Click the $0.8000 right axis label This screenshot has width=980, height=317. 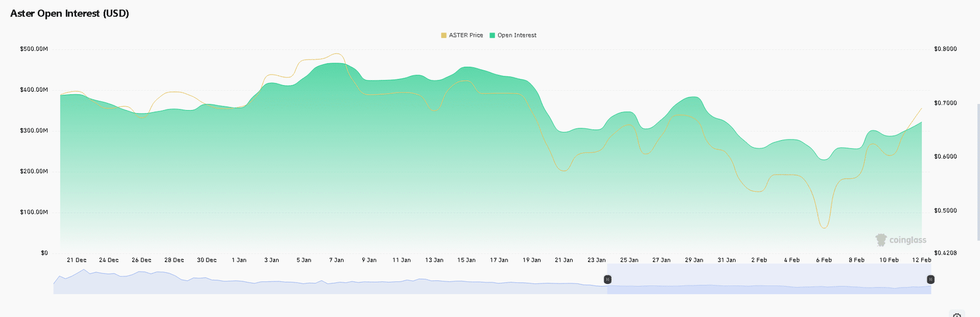point(945,49)
